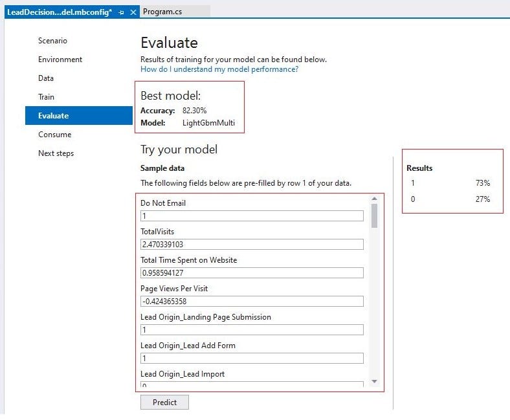Open the Scenario step
The width and height of the screenshot is (510, 420).
coord(52,41)
